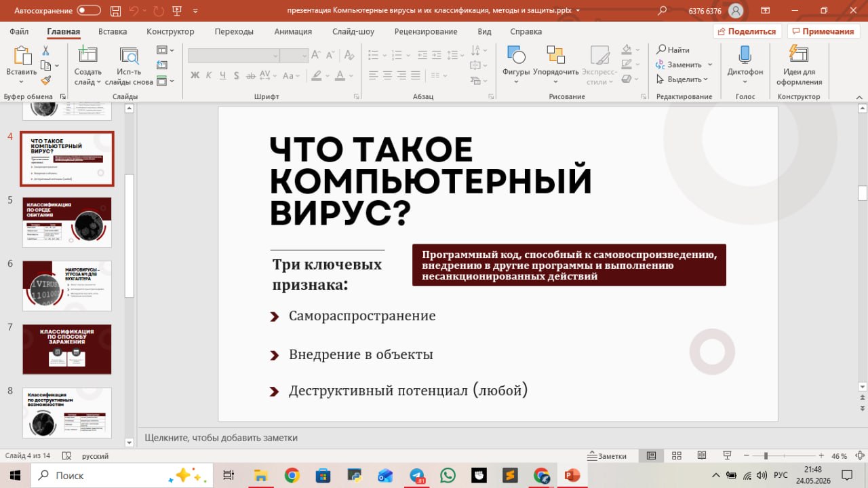Open the font size combo box

point(294,56)
